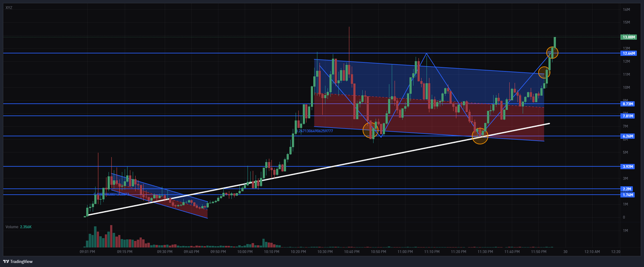Screen dimensions: 644x267
Task: Select the 8.73M horizontal line price label
Action: pyautogui.click(x=628, y=104)
